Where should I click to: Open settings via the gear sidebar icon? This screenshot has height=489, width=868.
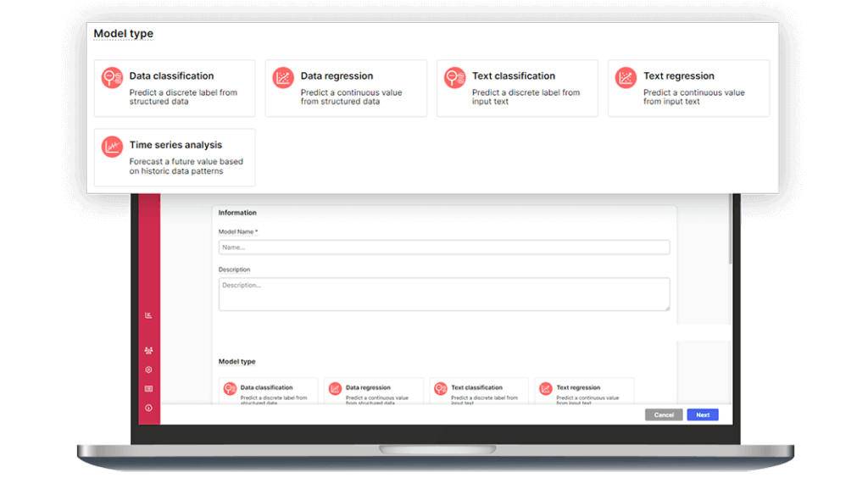coord(148,369)
